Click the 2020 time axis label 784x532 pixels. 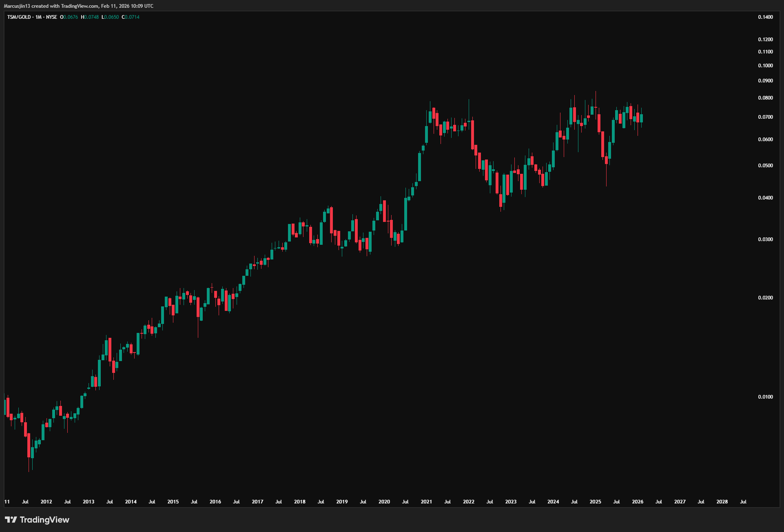pos(384,502)
